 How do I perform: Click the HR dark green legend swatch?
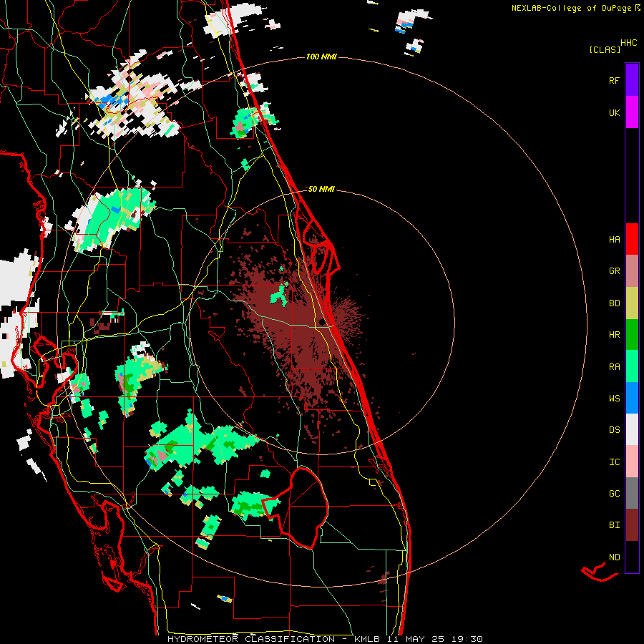632,335
